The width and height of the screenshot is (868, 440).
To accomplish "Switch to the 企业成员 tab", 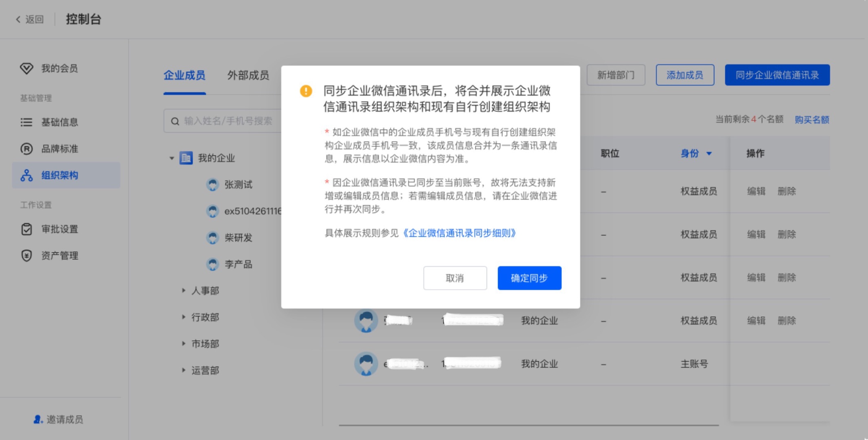I will [x=184, y=75].
